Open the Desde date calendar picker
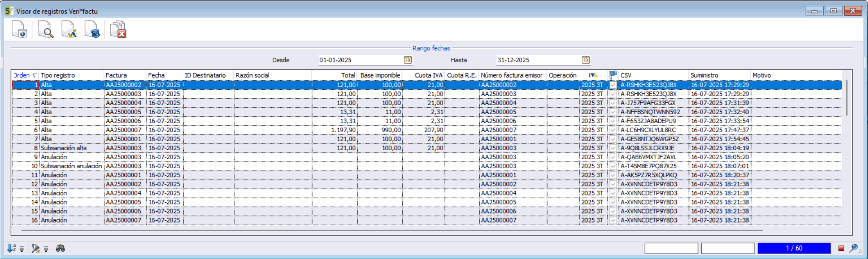The image size is (868, 259). (408, 60)
